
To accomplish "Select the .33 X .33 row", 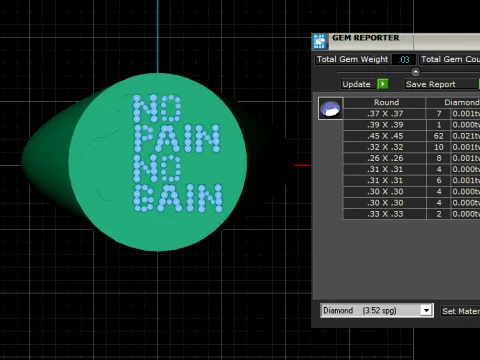I will tap(412, 214).
